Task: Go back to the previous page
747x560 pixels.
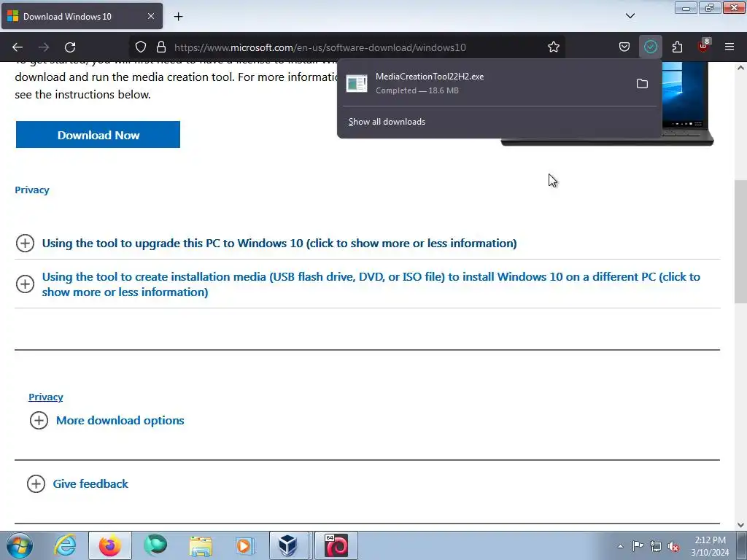Action: tap(18, 47)
